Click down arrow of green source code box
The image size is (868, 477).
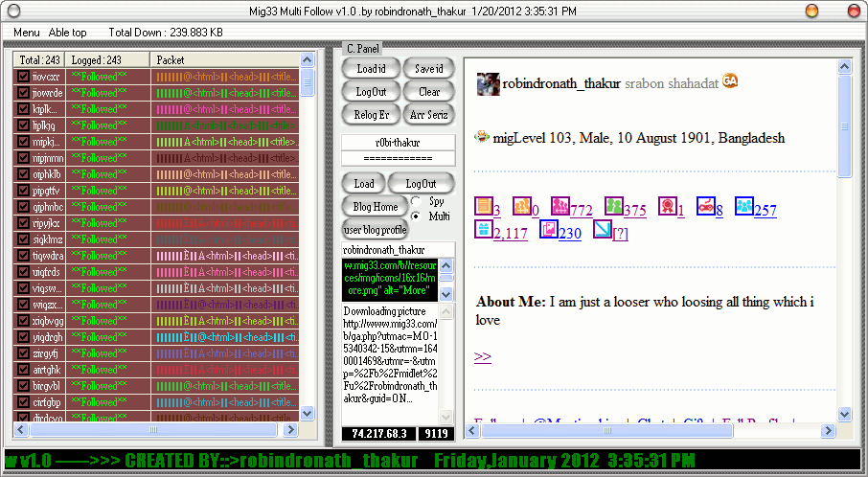click(446, 294)
